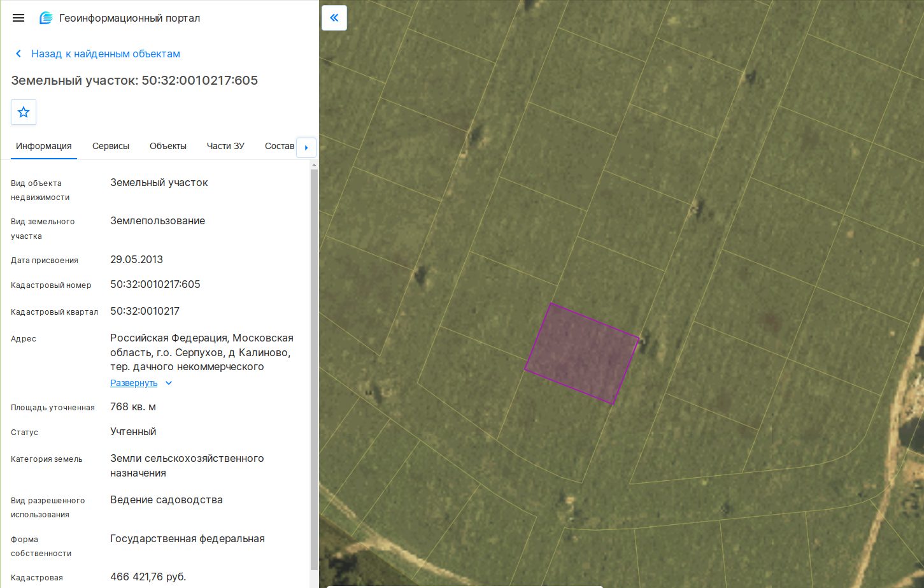Select the highlighted purple parcel on map
The width and height of the screenshot is (924, 588).
(582, 353)
